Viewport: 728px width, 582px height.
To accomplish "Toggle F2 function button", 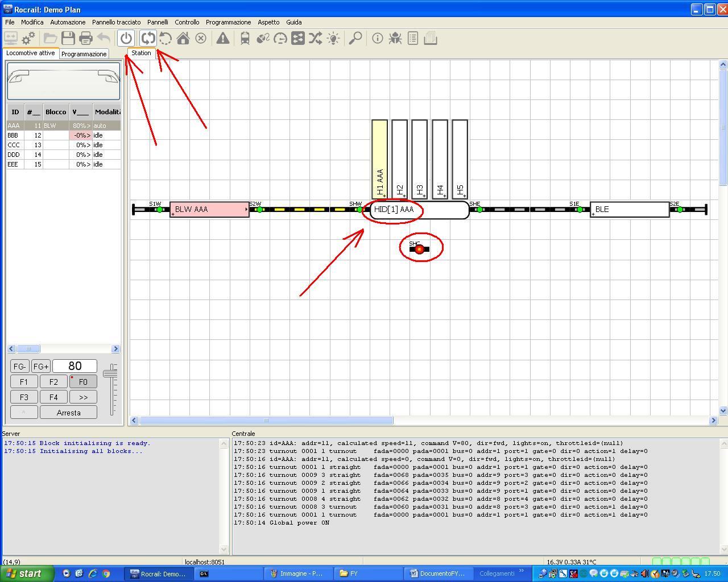I will [53, 382].
